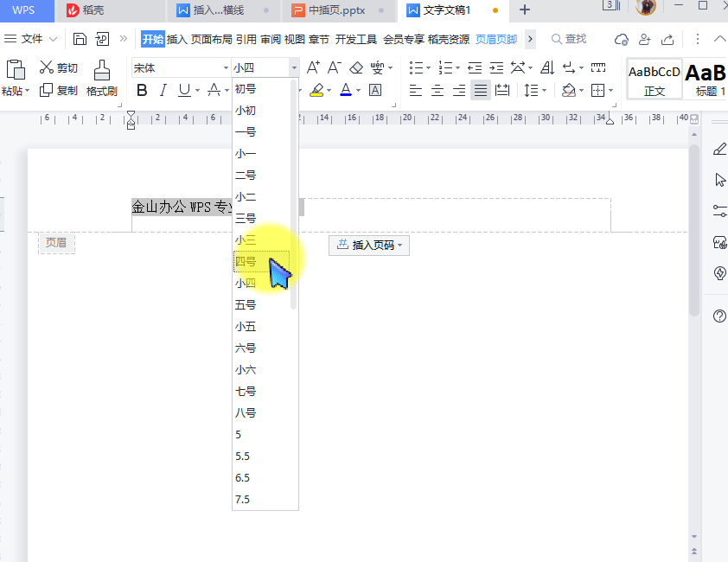
Task: Align text left
Action: [x=416, y=90]
